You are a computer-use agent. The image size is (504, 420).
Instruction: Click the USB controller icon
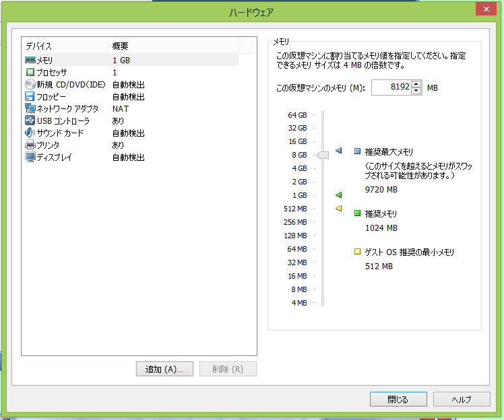[30, 120]
